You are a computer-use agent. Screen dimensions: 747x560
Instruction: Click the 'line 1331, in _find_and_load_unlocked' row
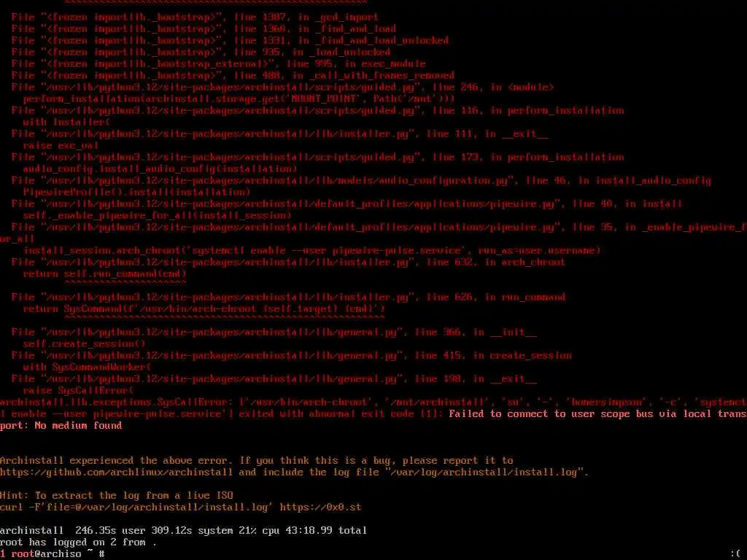230,41
